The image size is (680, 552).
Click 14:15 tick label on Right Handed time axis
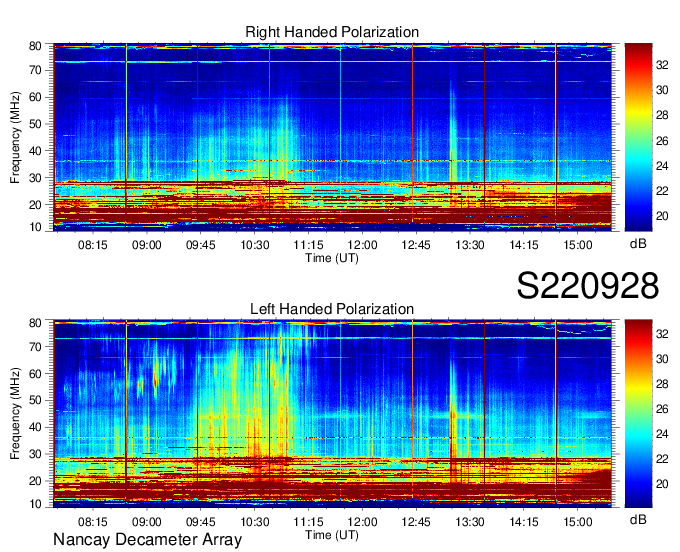click(524, 245)
